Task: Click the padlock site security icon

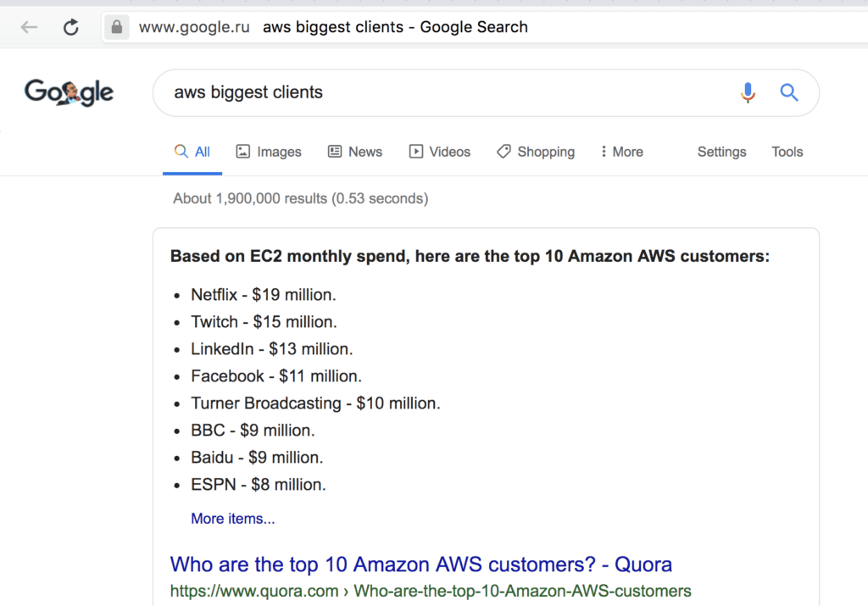Action: (116, 27)
